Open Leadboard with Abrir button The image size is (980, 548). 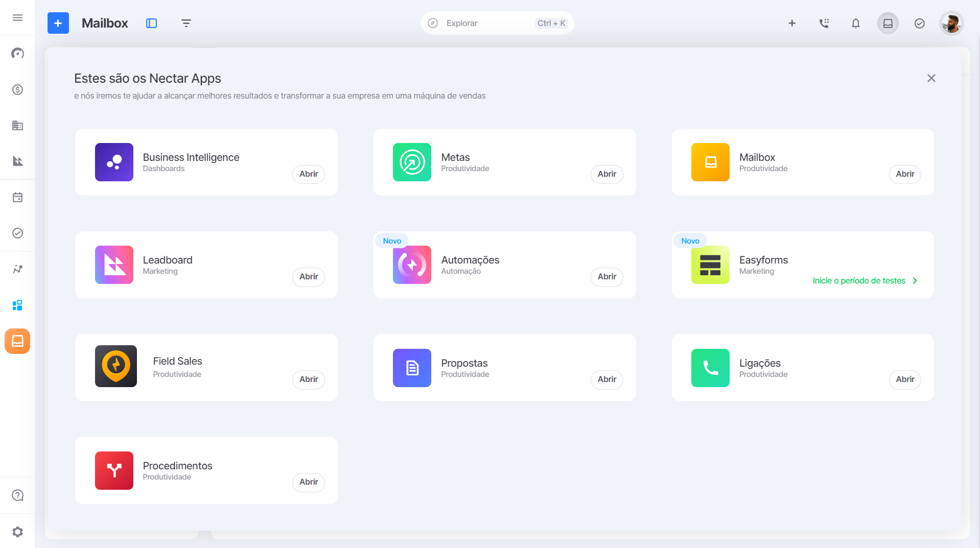309,277
